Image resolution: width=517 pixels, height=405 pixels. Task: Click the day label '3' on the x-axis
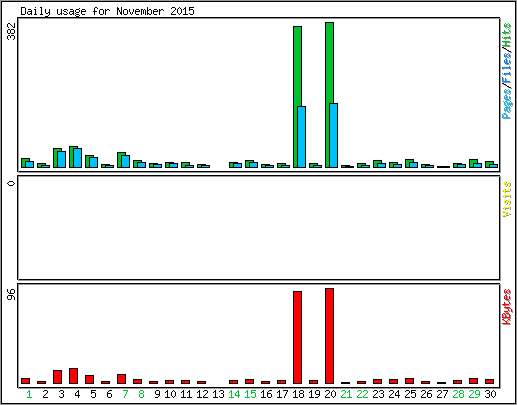point(61,394)
